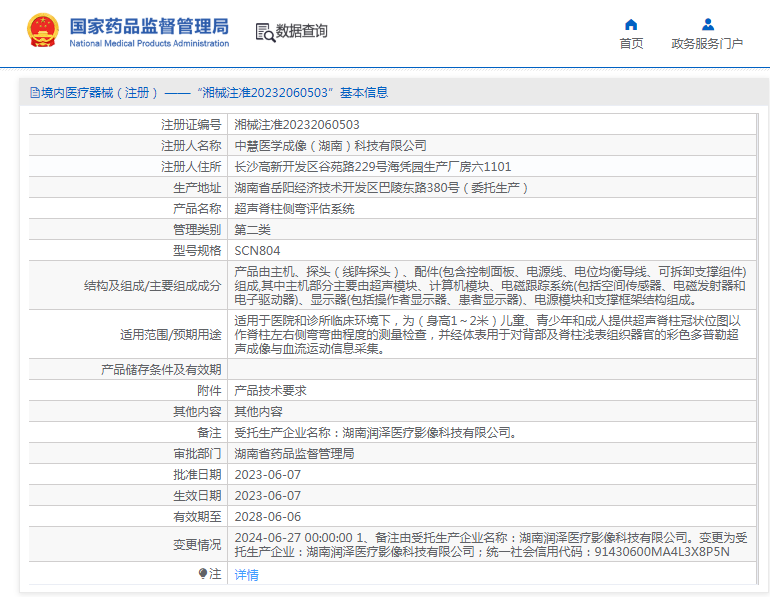The width and height of the screenshot is (770, 597).
Task: Select approving department 湖南省药品监督管理局
Action: point(295,454)
